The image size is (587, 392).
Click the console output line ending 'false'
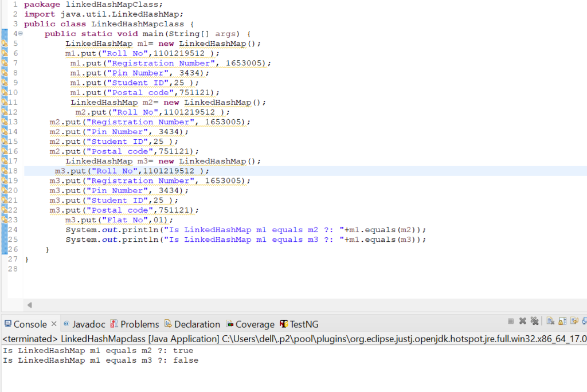tap(101, 360)
